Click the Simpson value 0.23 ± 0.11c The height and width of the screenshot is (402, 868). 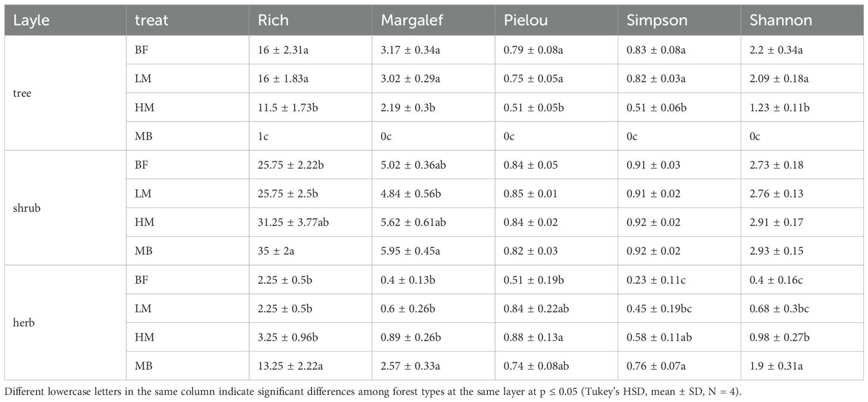point(656,279)
